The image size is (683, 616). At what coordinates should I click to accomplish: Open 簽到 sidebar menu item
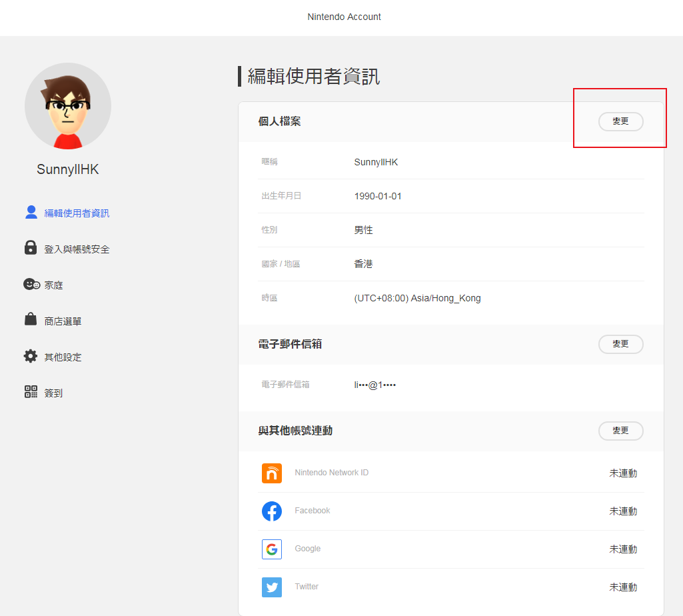click(43, 393)
